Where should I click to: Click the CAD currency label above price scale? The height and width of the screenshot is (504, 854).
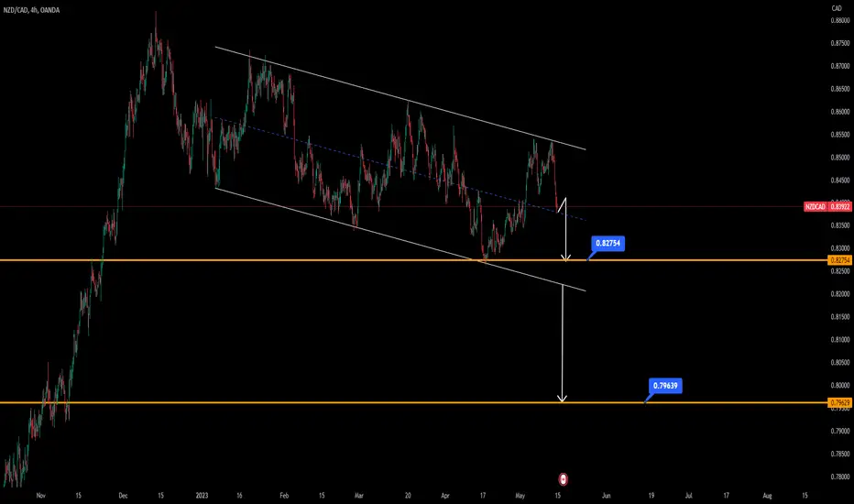click(837, 8)
